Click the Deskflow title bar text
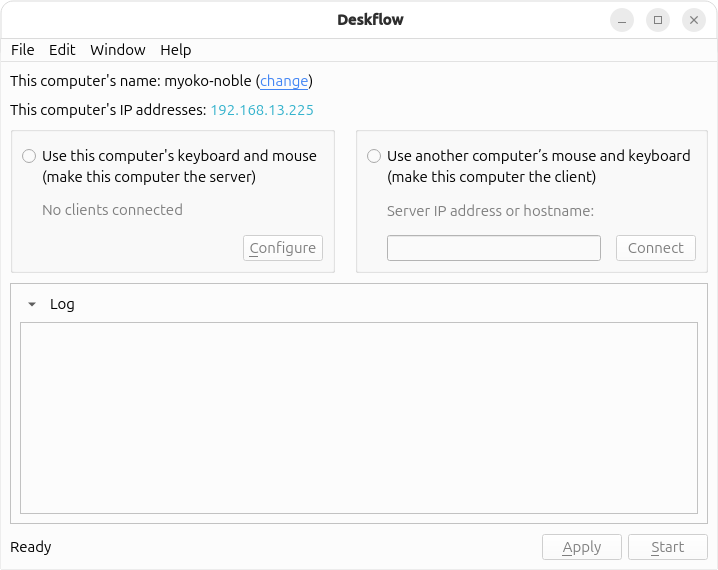Viewport: 718px width, 570px height. (x=370, y=20)
